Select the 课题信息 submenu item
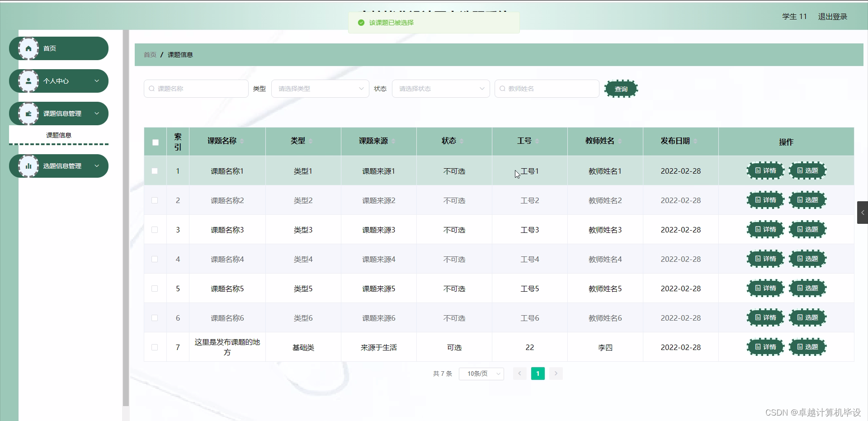The width and height of the screenshot is (868, 421). pyautogui.click(x=59, y=135)
